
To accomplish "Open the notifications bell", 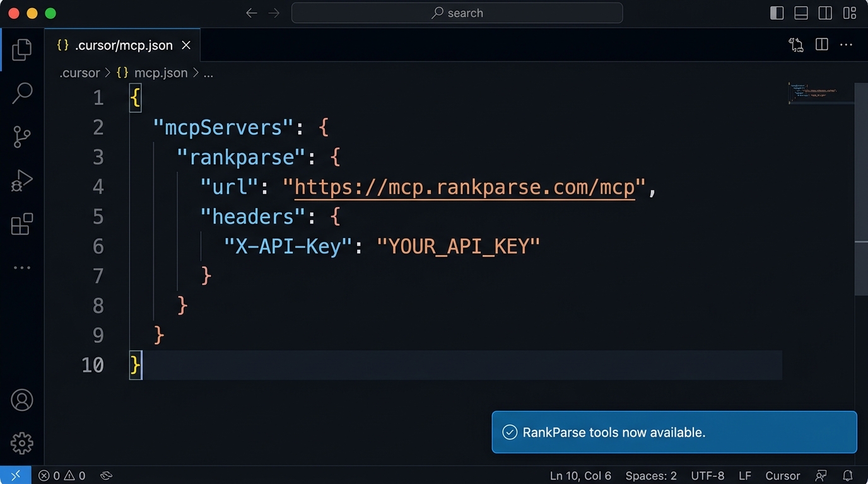I will coord(848,476).
